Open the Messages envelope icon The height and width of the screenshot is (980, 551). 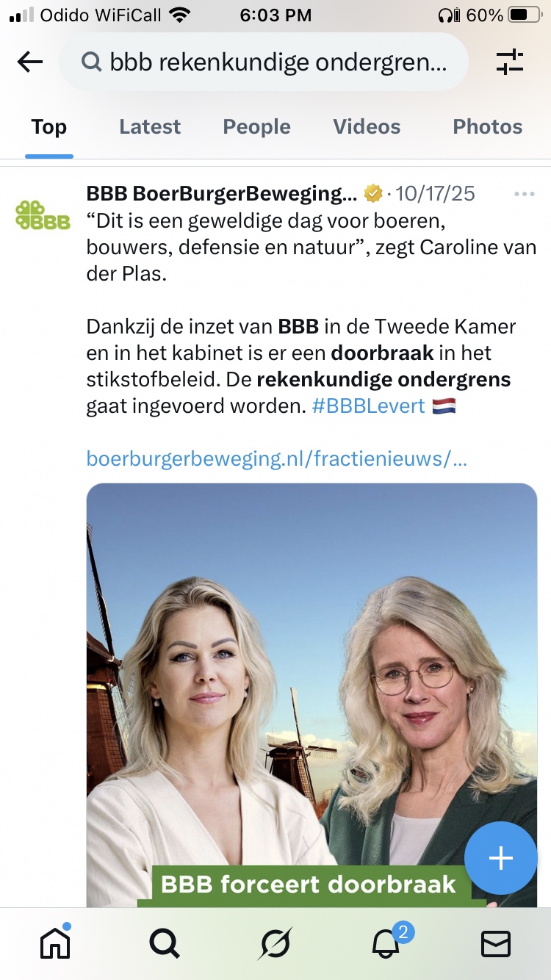point(496,943)
